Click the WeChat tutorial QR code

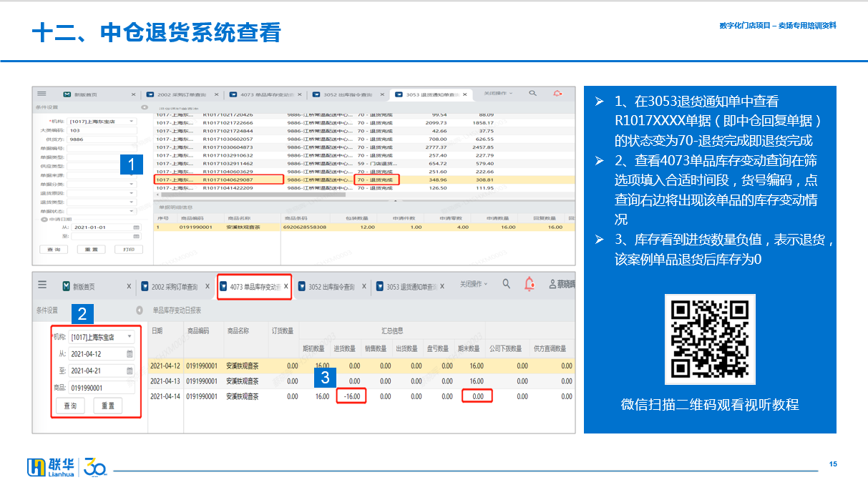point(710,339)
